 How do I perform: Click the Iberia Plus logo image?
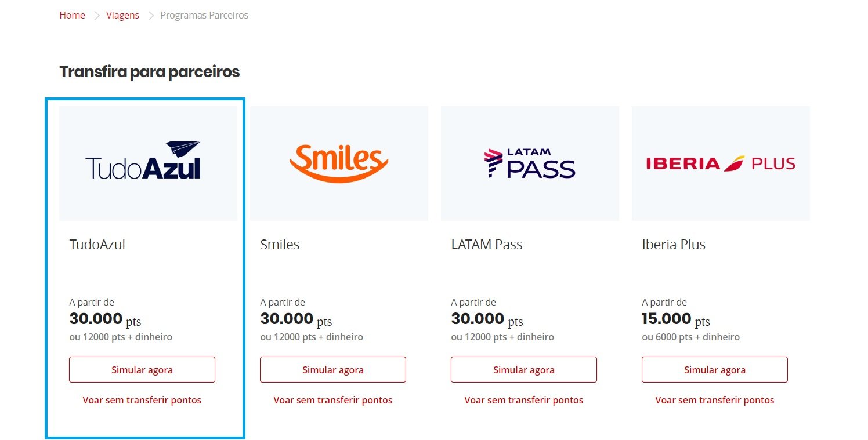(x=721, y=163)
